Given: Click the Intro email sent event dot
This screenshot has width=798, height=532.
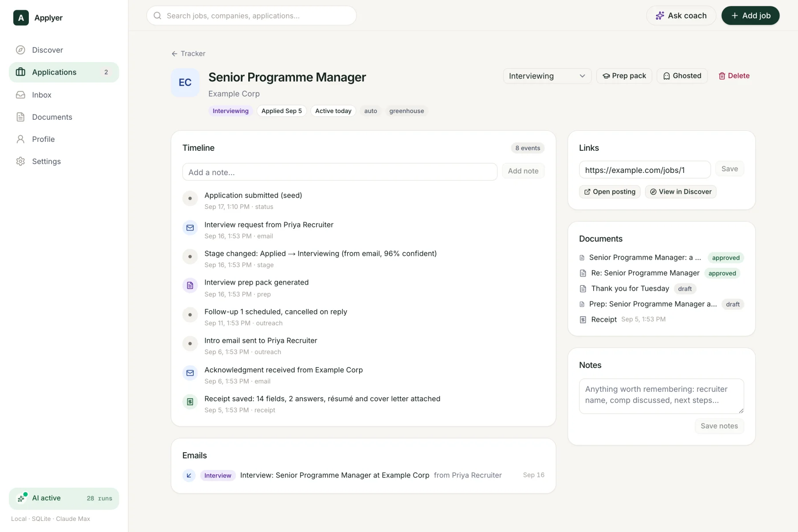Looking at the screenshot, I should click(190, 344).
